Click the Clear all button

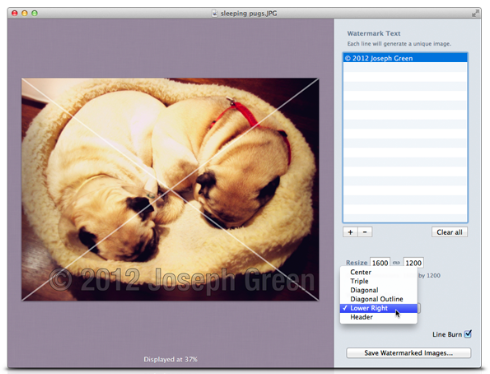(x=449, y=232)
